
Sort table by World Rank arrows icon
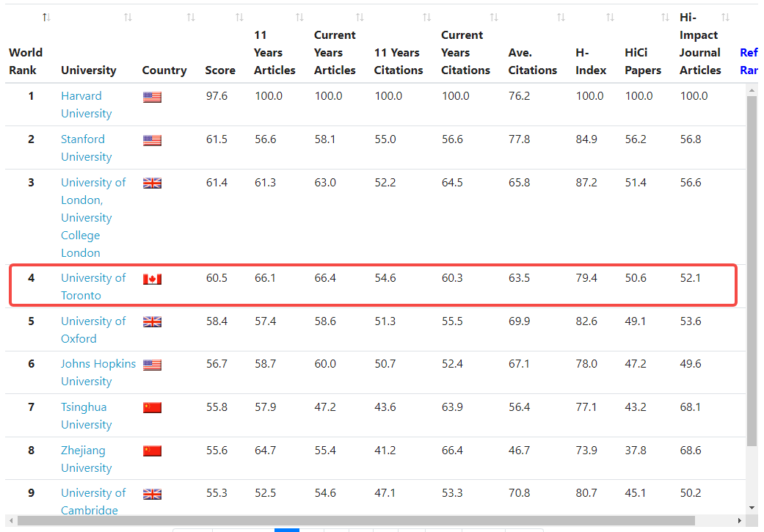pos(46,18)
